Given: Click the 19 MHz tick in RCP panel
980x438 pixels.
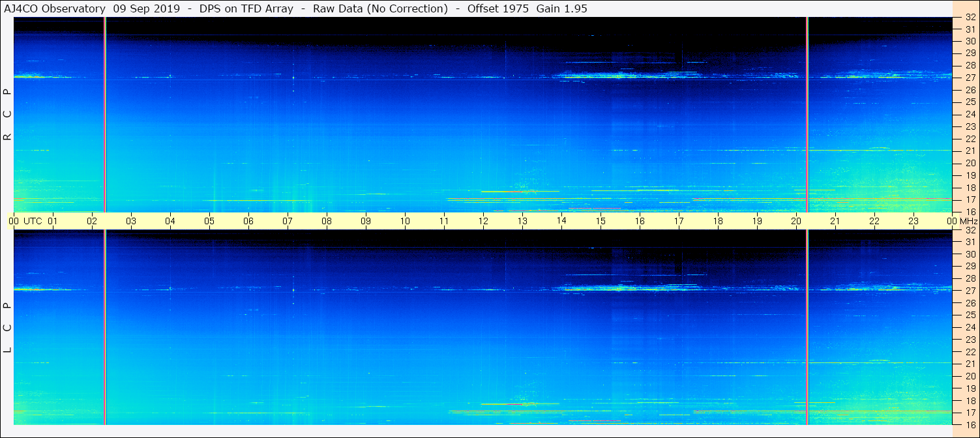Looking at the screenshot, I should tap(970, 175).
